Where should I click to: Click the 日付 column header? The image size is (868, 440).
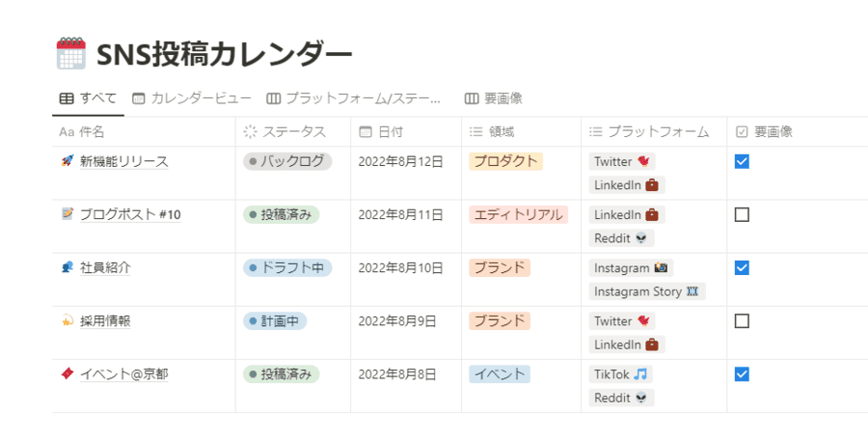[x=406, y=132]
